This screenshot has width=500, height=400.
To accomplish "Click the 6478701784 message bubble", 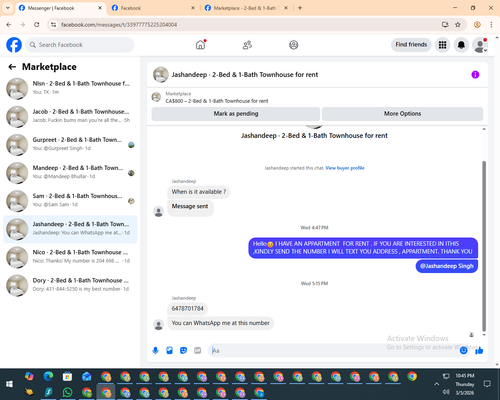I will pyautogui.click(x=187, y=309).
